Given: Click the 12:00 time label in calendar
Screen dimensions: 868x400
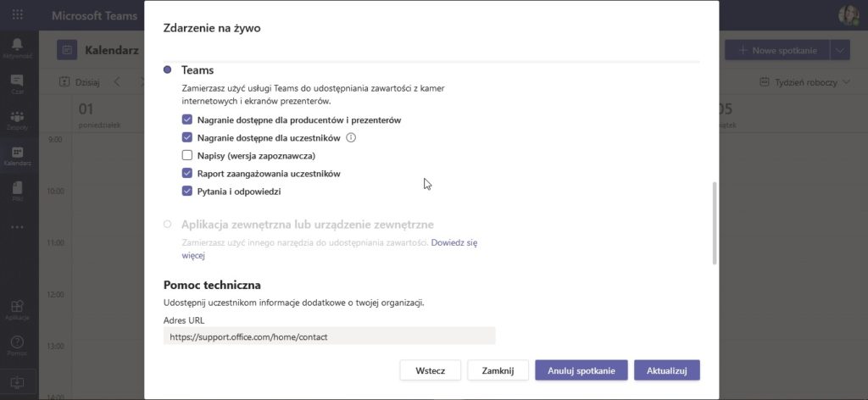Looking at the screenshot, I should (53, 294).
